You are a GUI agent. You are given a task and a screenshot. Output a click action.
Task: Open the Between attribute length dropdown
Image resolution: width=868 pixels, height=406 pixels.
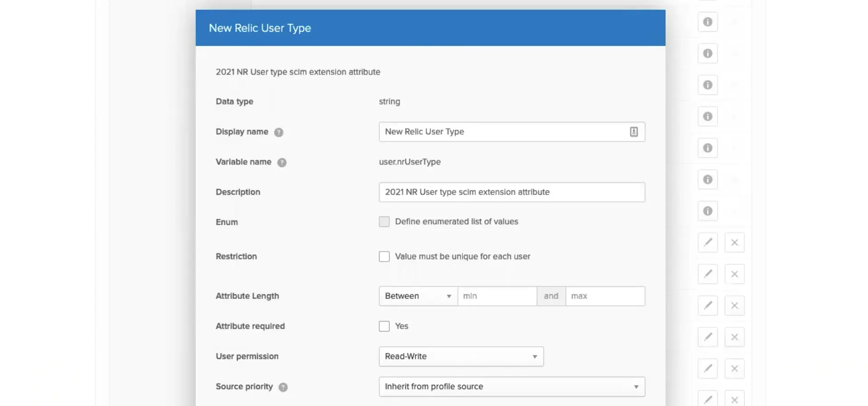click(418, 296)
